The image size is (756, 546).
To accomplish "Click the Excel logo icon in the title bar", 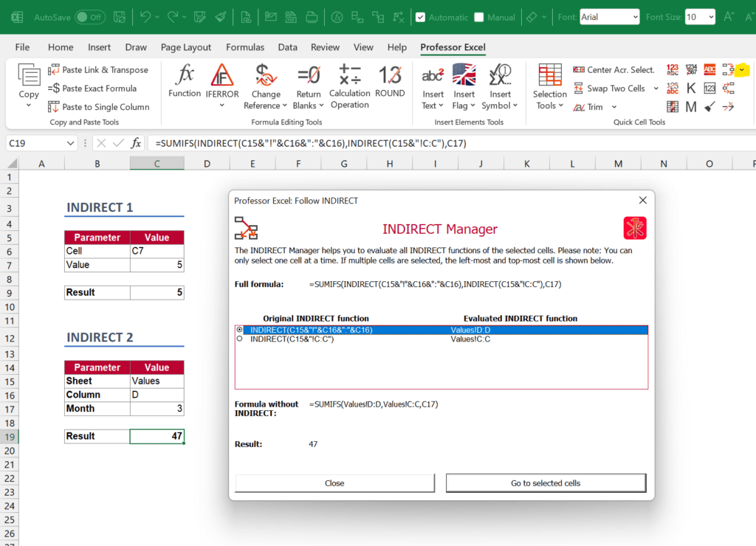I will [17, 18].
